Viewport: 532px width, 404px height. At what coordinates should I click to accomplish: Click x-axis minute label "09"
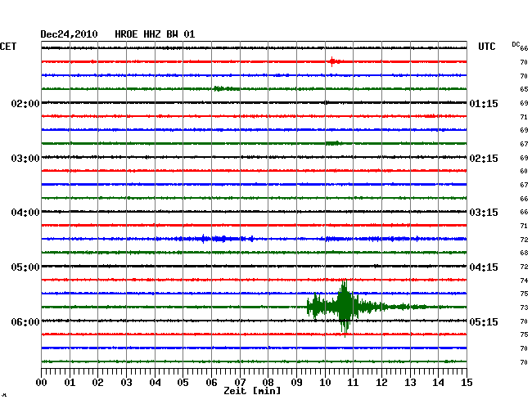point(296,383)
